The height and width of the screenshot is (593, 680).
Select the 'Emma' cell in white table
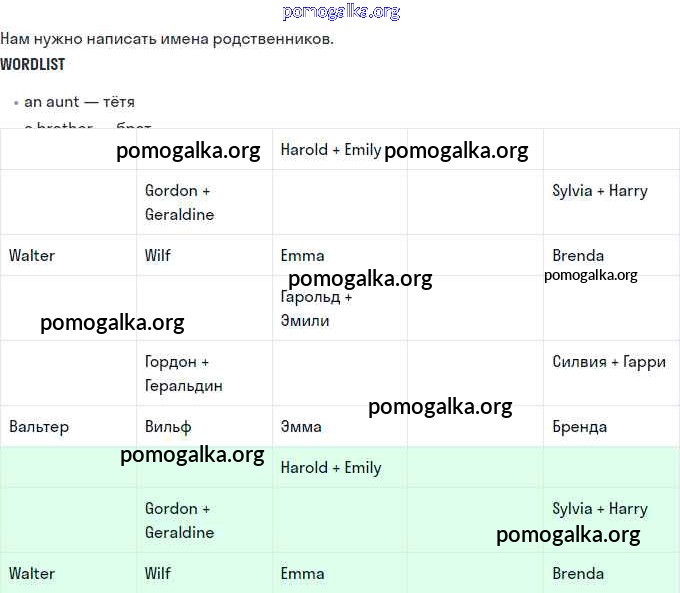(302, 255)
